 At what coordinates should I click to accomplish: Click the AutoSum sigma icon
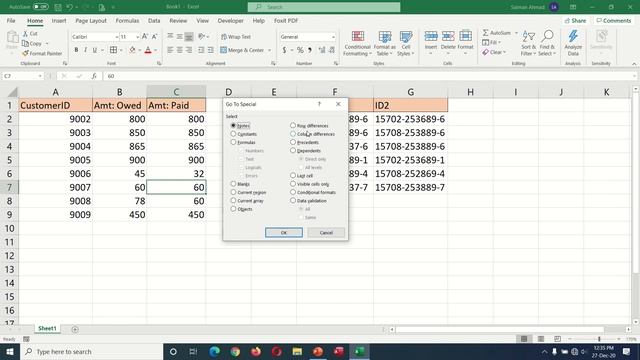[x=486, y=33]
